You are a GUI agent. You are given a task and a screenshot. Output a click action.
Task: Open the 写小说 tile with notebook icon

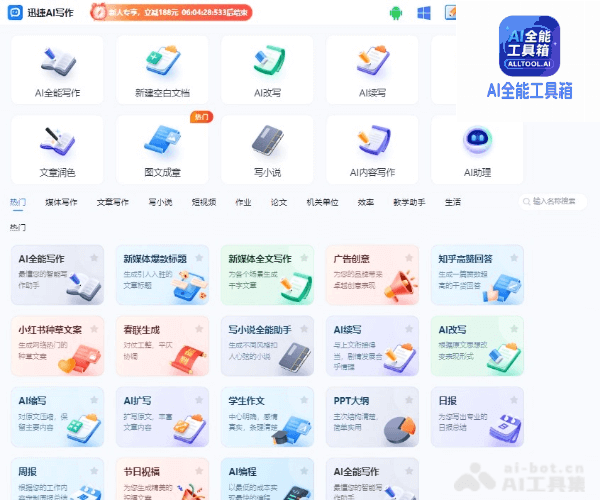[267, 150]
